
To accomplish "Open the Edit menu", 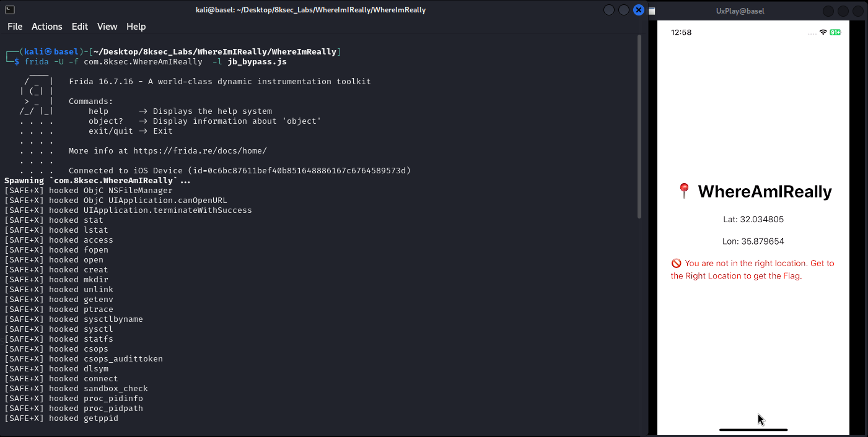I will [80, 27].
